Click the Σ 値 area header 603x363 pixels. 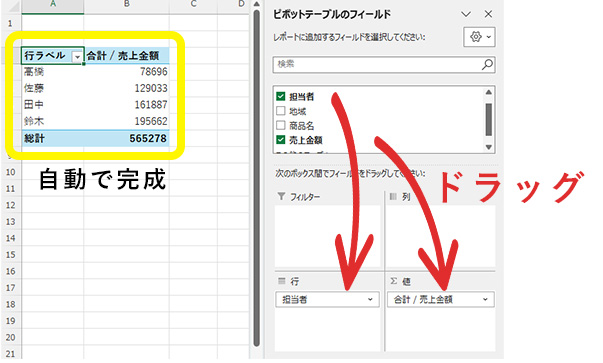point(400,281)
